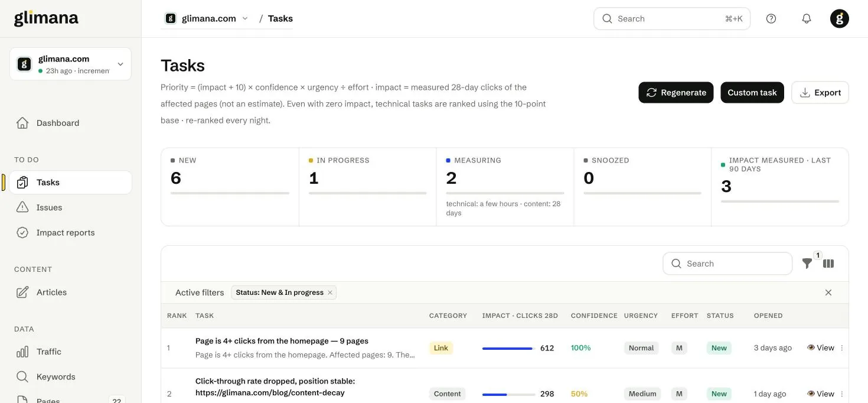Clear all active filters with the X
The width and height of the screenshot is (868, 403).
(828, 292)
